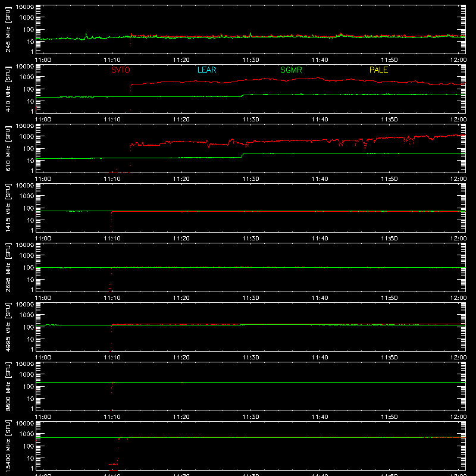This screenshot has height=476, width=476.
Task: Click 11:10 tick under the 1415 MHz plot
Action: coord(112,239)
